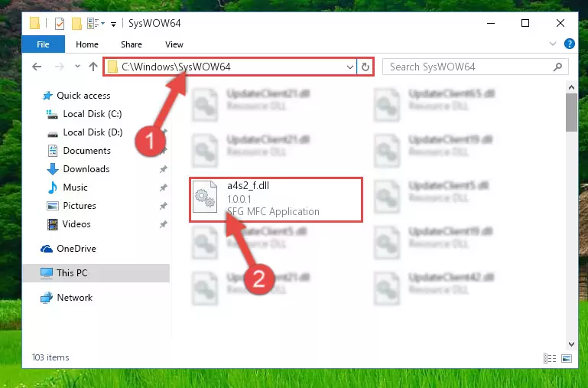This screenshot has width=588, height=388.
Task: Open the File menu tab
Action: click(x=43, y=44)
